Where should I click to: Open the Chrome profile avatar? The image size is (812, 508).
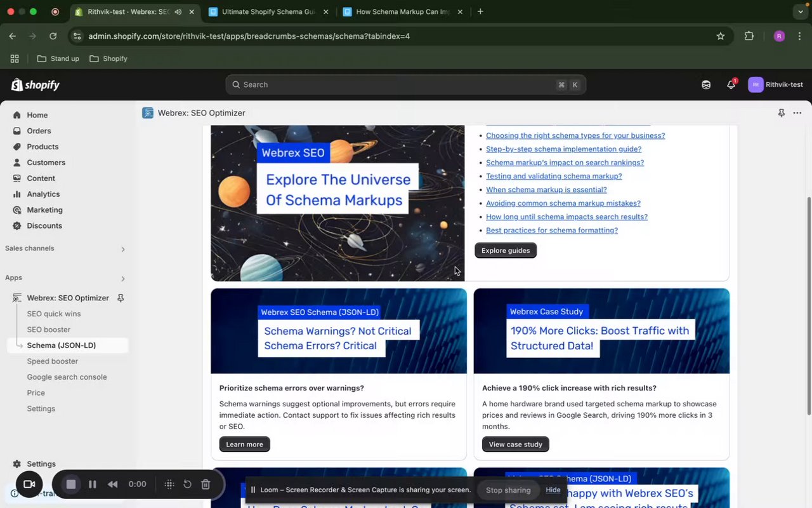point(780,36)
